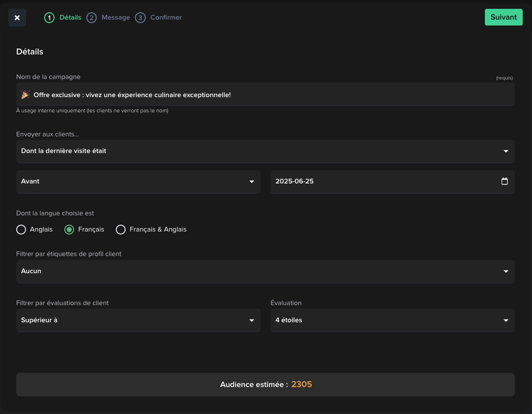Click inside the campaign name field
The image size is (532, 414).
265,94
